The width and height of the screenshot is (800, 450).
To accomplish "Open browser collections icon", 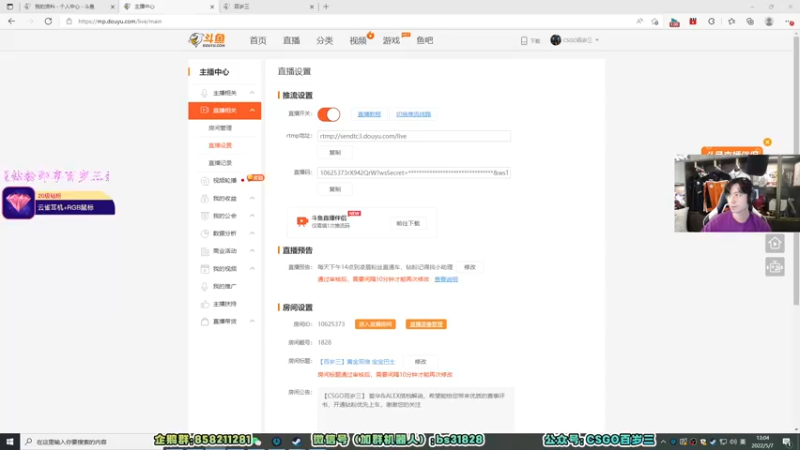I will [749, 21].
